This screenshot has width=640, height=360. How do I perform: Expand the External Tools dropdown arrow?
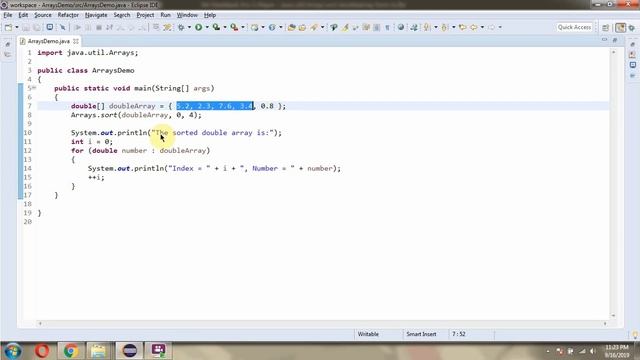tap(243, 27)
